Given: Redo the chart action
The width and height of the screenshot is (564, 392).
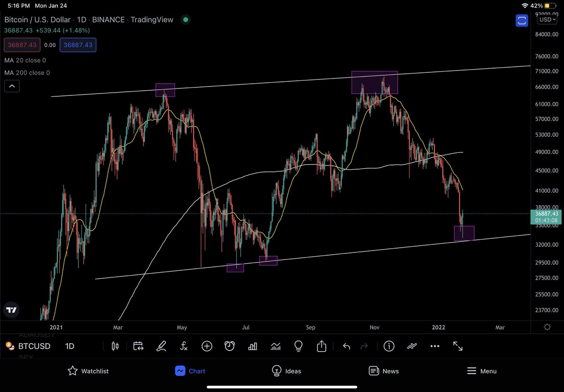Looking at the screenshot, I should [364, 346].
